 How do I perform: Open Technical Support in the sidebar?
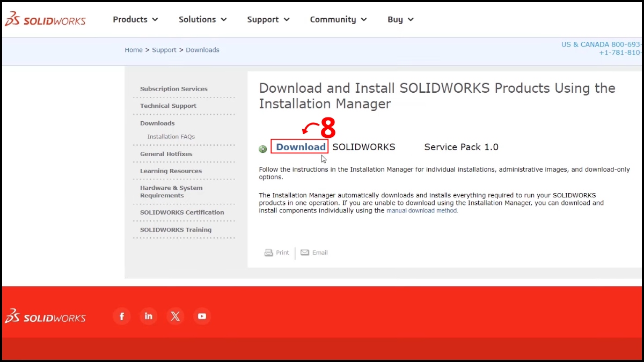(x=168, y=106)
